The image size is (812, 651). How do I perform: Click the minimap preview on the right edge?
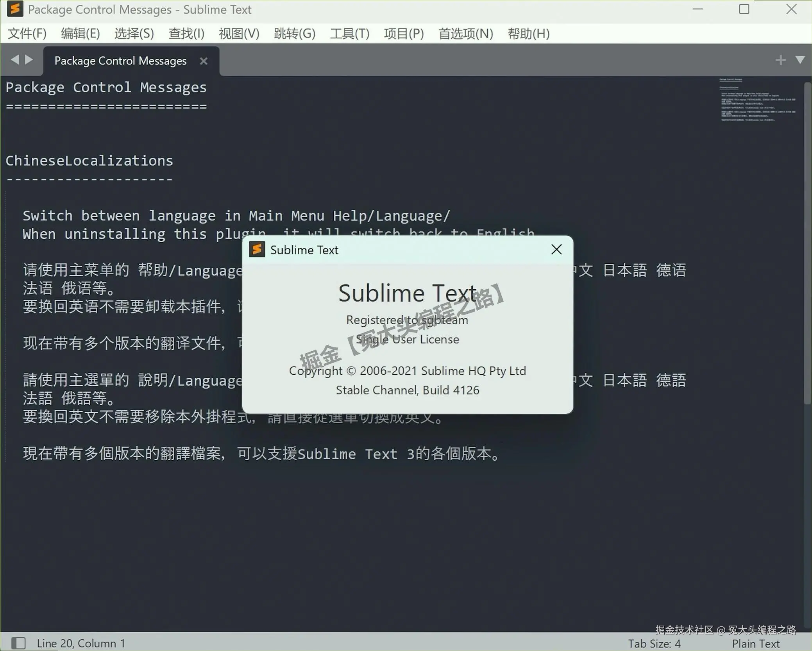coord(758,102)
